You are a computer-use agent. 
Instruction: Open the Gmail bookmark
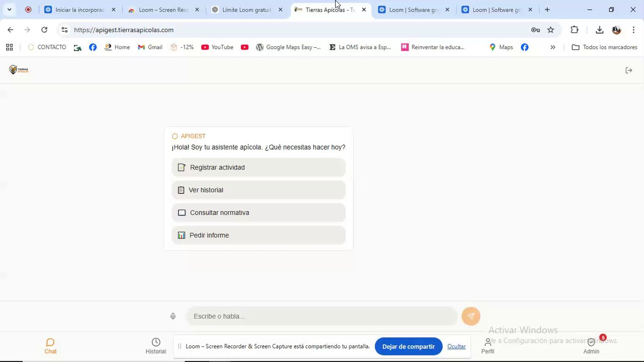click(x=150, y=47)
